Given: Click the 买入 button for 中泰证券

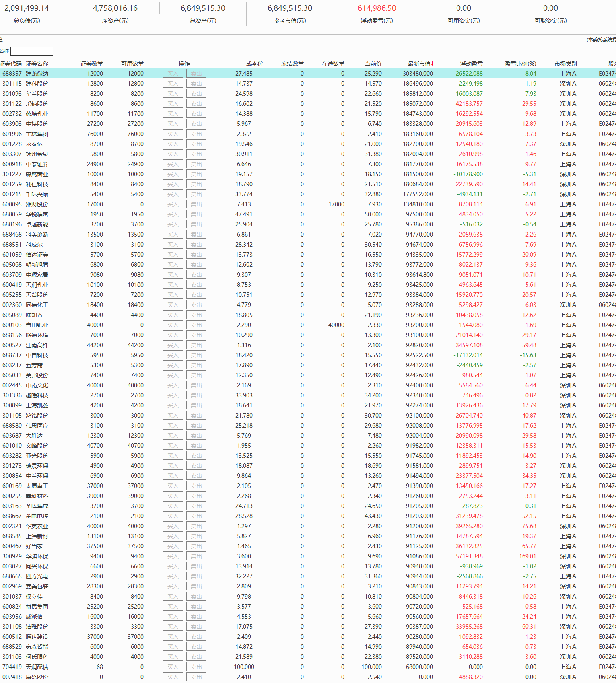Looking at the screenshot, I should click(x=173, y=164).
